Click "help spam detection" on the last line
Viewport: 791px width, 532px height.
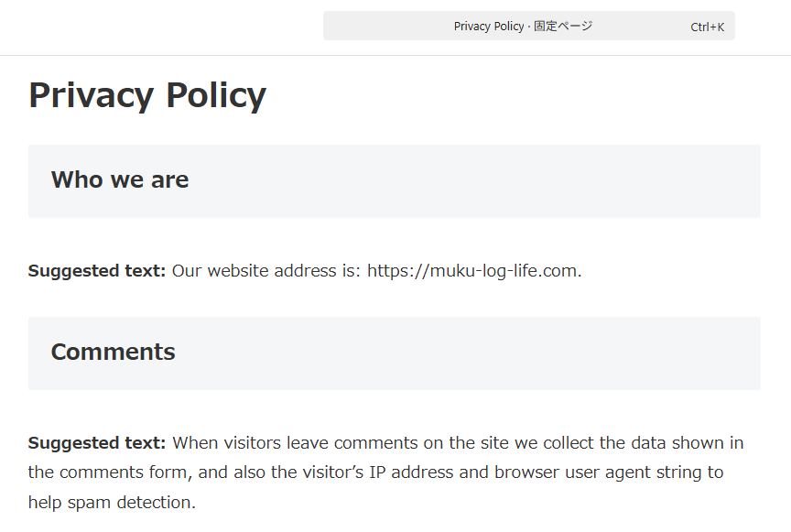pos(112,503)
